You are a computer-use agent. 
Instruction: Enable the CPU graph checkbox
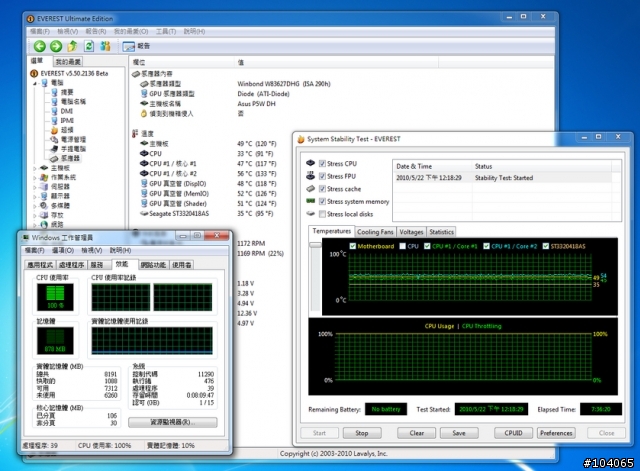pyautogui.click(x=403, y=246)
